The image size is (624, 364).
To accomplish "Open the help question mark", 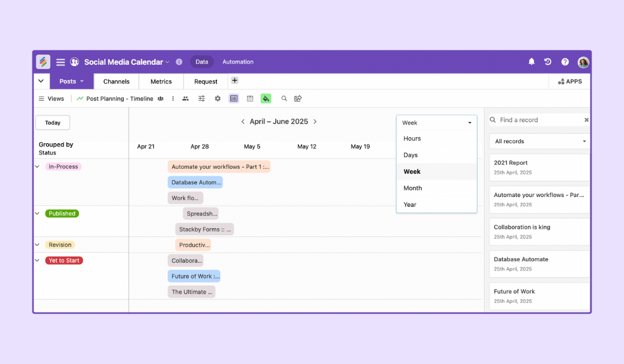I will [565, 62].
